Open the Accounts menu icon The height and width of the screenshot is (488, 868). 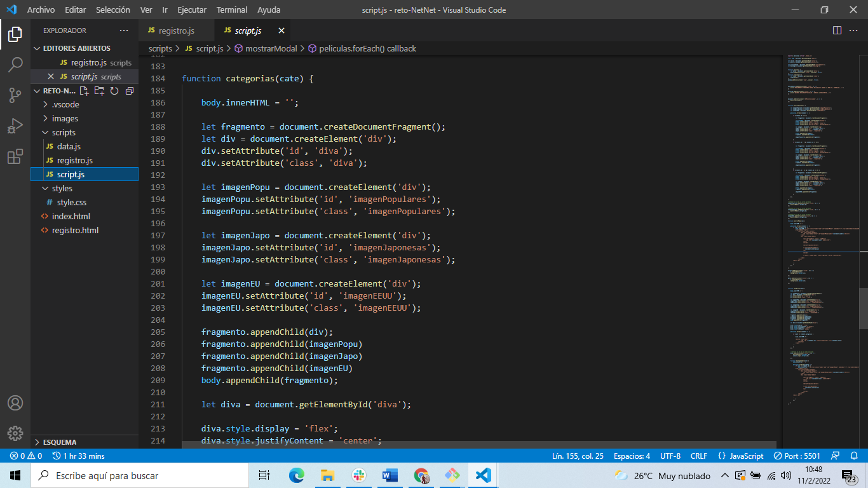point(15,403)
